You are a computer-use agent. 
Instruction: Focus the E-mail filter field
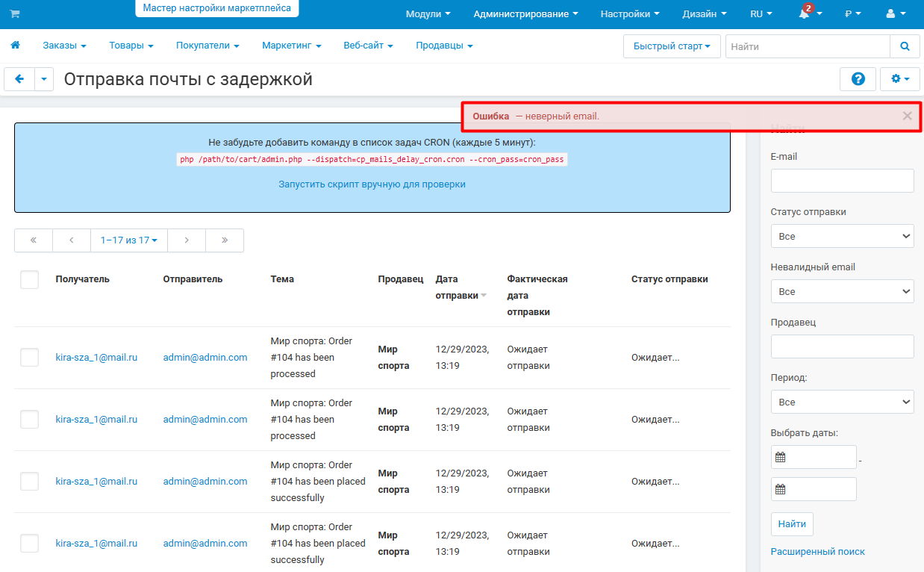click(x=842, y=181)
